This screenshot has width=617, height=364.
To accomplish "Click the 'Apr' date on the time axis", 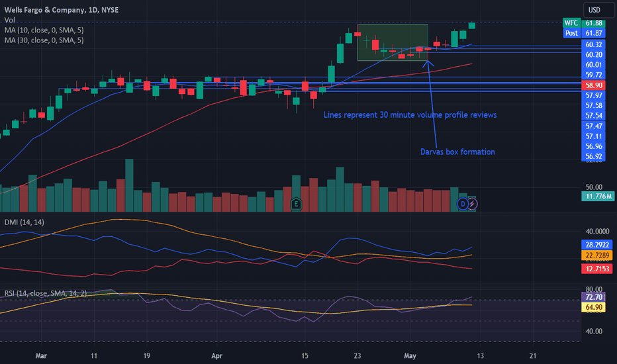I will click(x=217, y=356).
